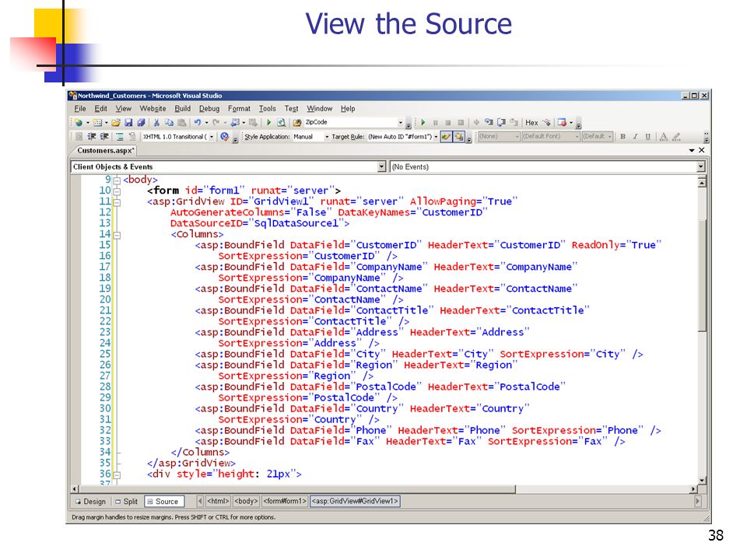This screenshot has height=560, width=747.
Task: Switch to Source view
Action: tap(163, 502)
